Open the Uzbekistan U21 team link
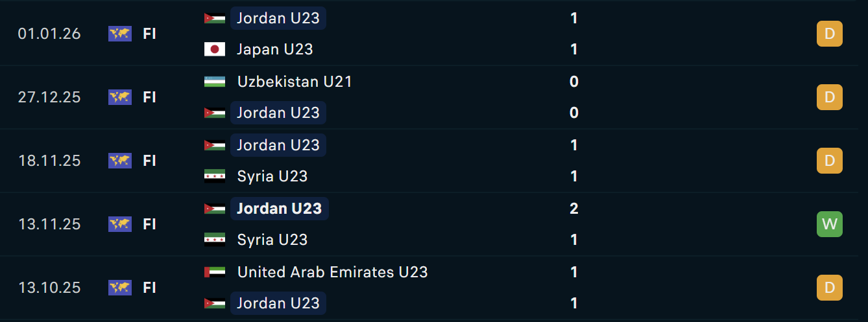 point(295,82)
